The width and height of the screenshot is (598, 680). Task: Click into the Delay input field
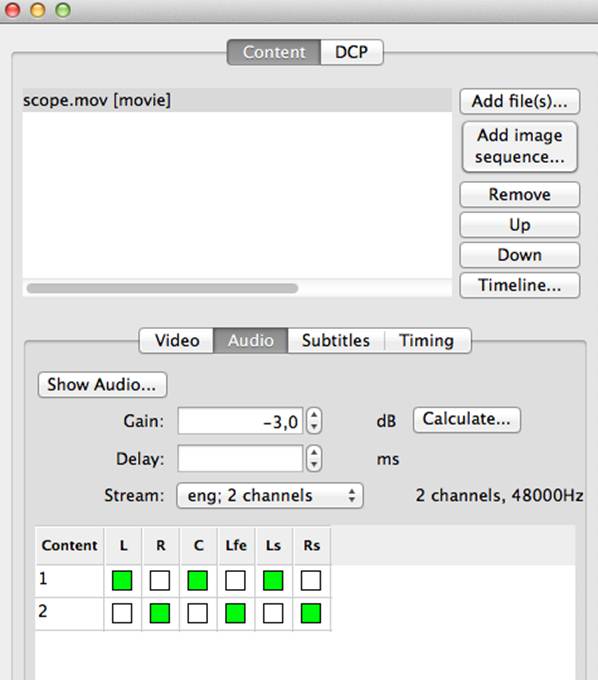point(240,458)
